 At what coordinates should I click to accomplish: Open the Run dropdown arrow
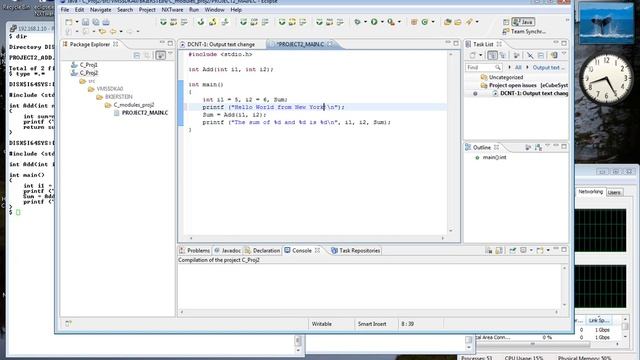click(382, 22)
